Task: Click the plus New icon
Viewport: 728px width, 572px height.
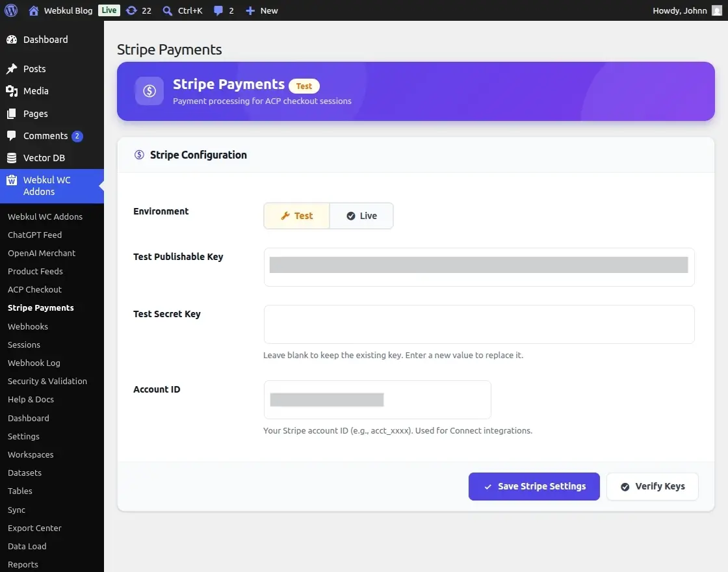Action: pyautogui.click(x=250, y=10)
